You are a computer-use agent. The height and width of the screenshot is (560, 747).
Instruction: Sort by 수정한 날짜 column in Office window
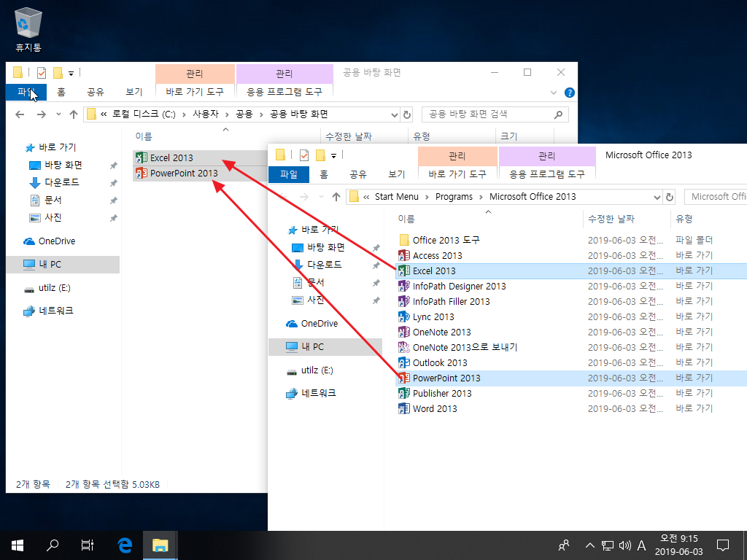[x=611, y=219]
